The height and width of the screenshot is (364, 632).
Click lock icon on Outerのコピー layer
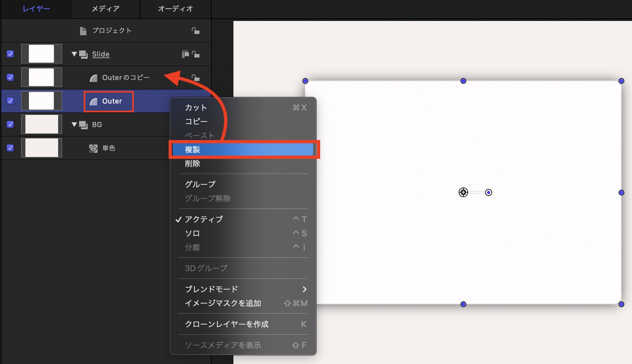[196, 78]
